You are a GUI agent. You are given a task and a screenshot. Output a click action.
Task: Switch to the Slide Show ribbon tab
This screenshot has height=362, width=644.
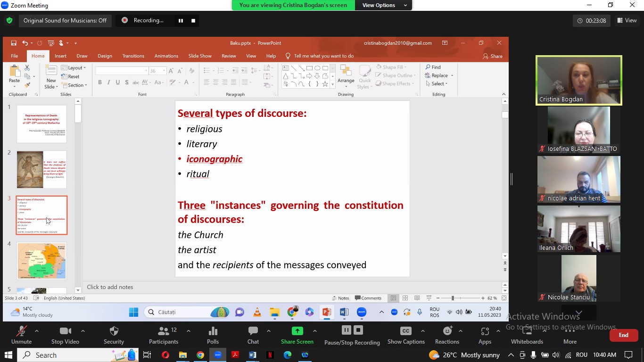200,56
